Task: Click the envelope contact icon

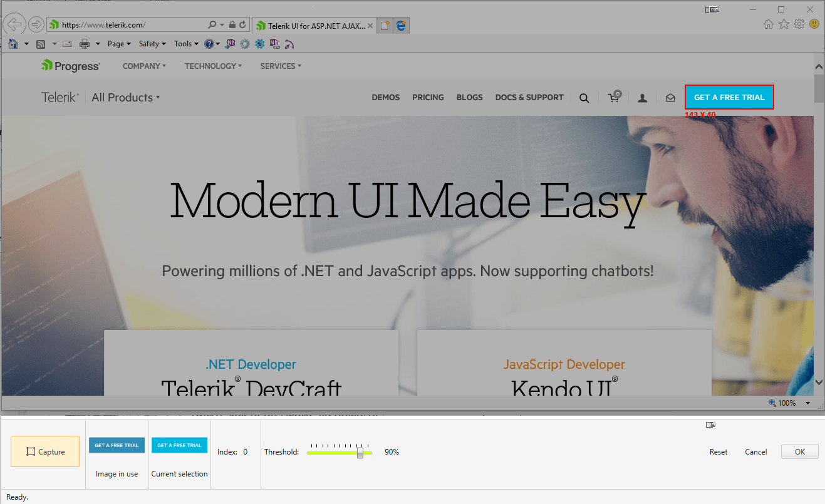Action: 670,98
